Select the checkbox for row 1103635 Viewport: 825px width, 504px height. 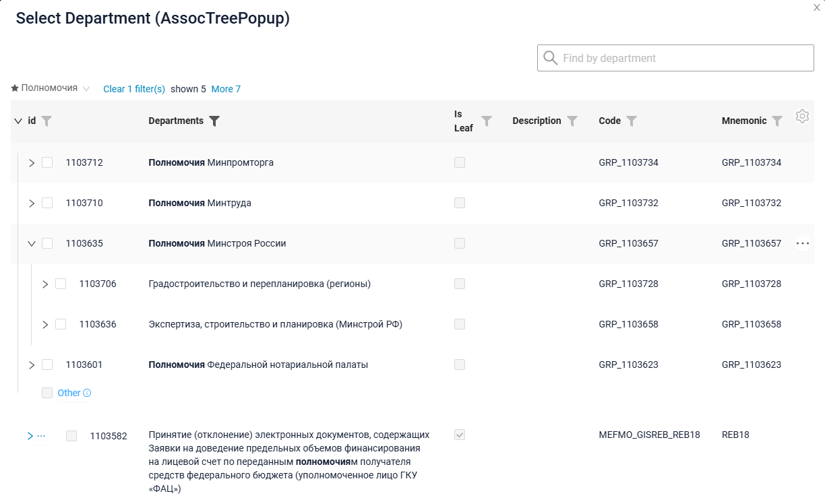(47, 243)
